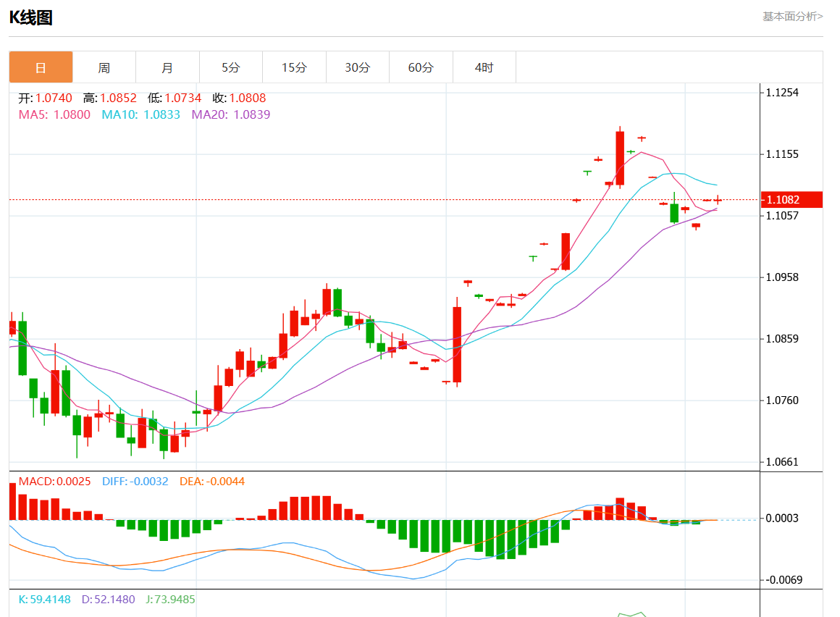Open the 30分 interval tab
This screenshot has width=840, height=617.
(x=357, y=67)
